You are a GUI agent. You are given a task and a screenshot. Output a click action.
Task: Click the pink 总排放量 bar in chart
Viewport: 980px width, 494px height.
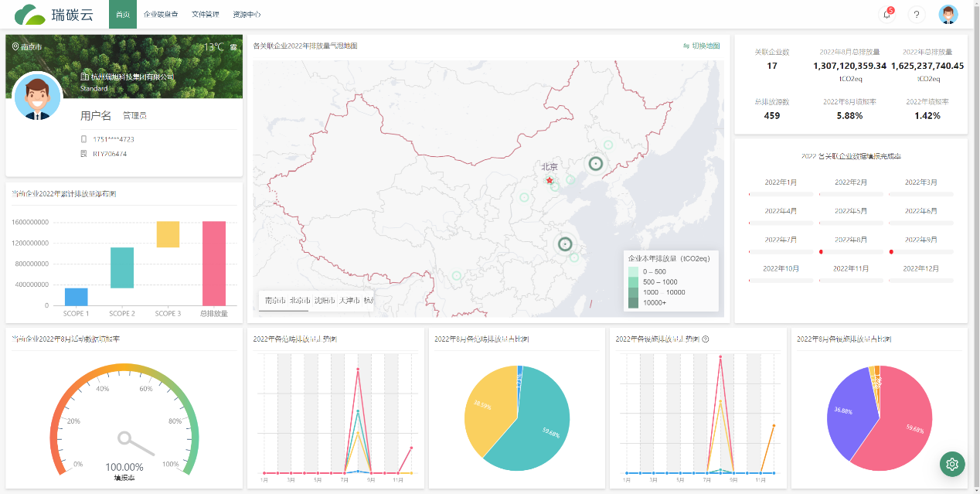[214, 264]
